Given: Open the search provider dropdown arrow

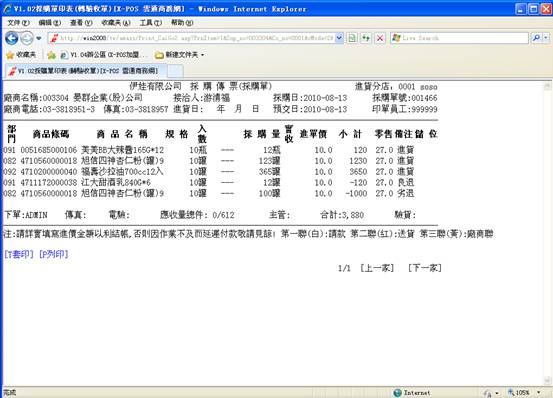Looking at the screenshot, I should [x=546, y=38].
